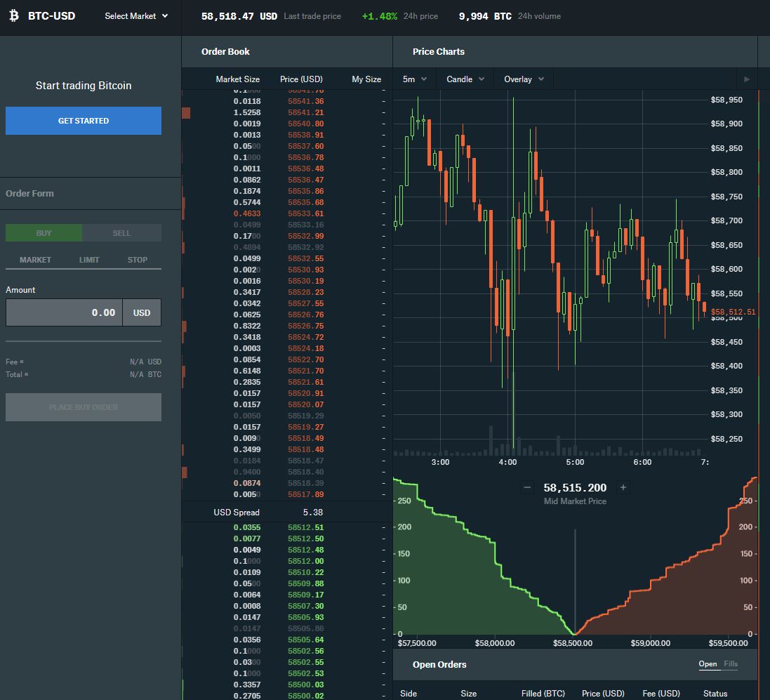Viewport: 770px width, 700px height.
Task: Click the PLACE BUY ORDER button
Action: tap(84, 407)
